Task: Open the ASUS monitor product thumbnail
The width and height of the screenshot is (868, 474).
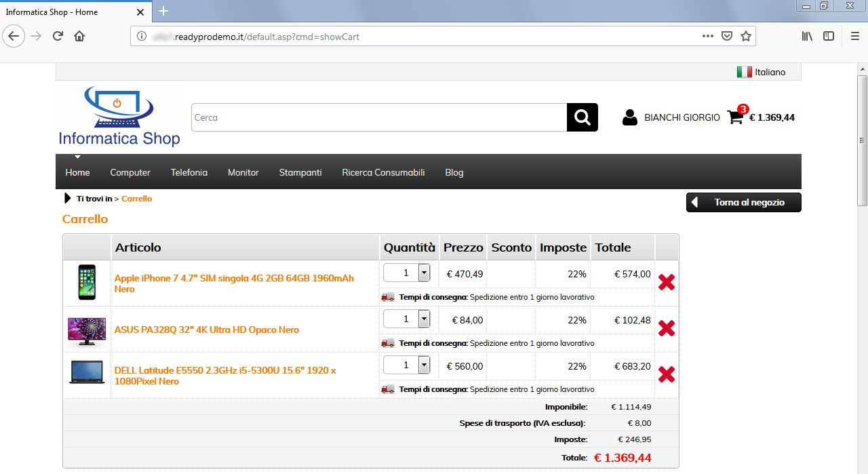Action: pos(87,331)
